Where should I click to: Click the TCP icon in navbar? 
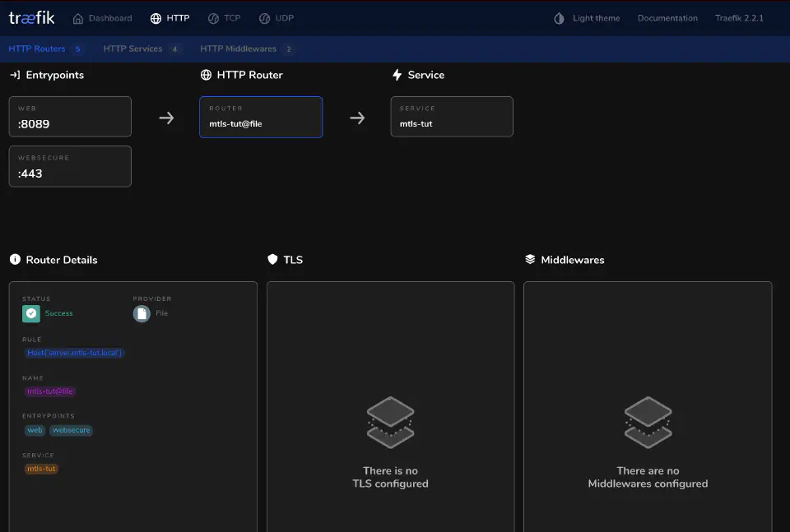click(x=214, y=19)
